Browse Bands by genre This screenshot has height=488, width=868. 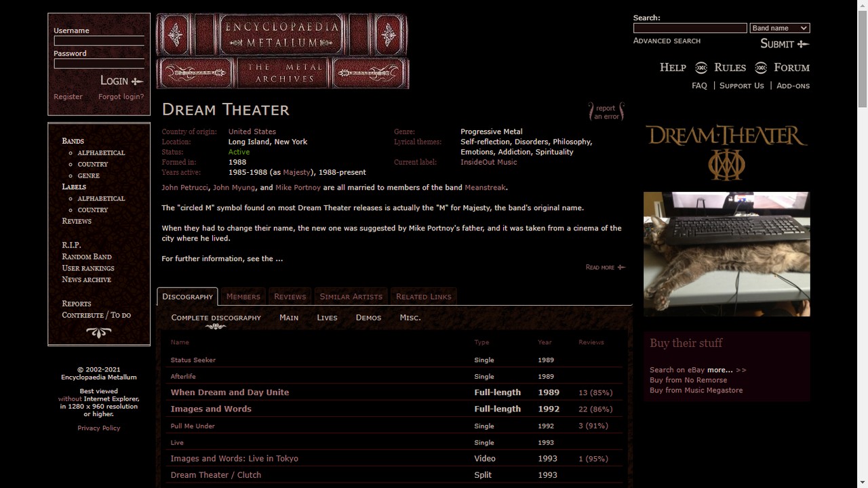pos(88,176)
